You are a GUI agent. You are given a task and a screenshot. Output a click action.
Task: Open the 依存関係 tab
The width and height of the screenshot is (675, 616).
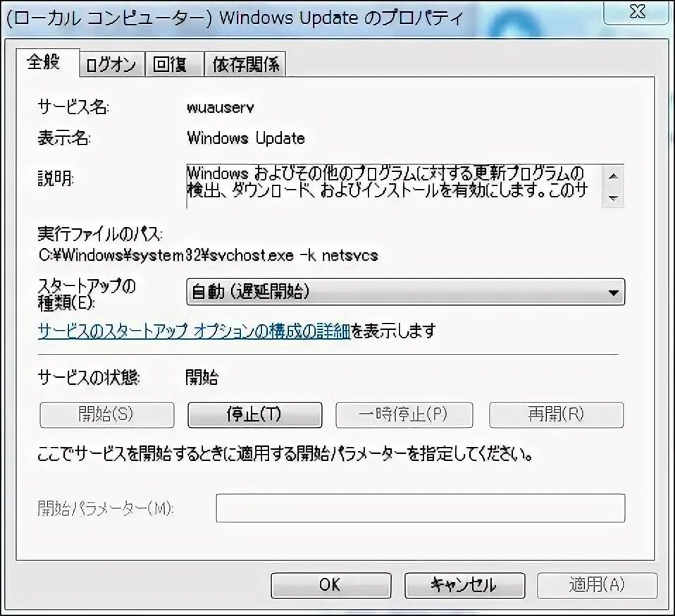[x=245, y=65]
